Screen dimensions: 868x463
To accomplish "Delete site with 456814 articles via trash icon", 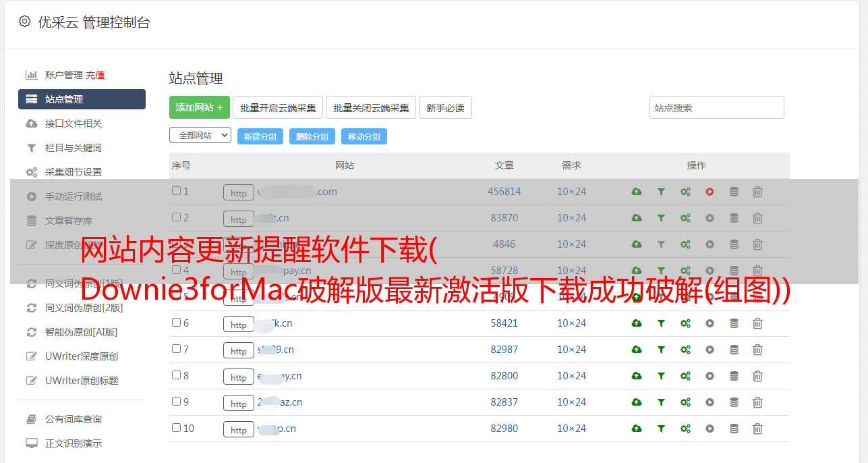I will point(757,192).
